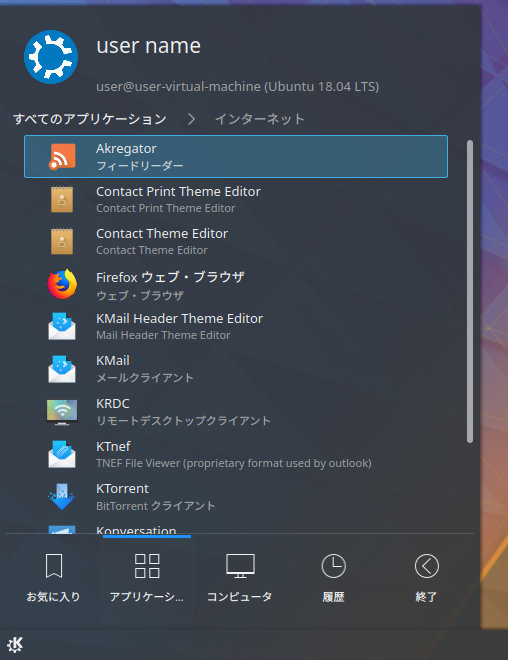Click the インターネット breadcrumb
508x660 pixels.
pyautogui.click(x=260, y=119)
